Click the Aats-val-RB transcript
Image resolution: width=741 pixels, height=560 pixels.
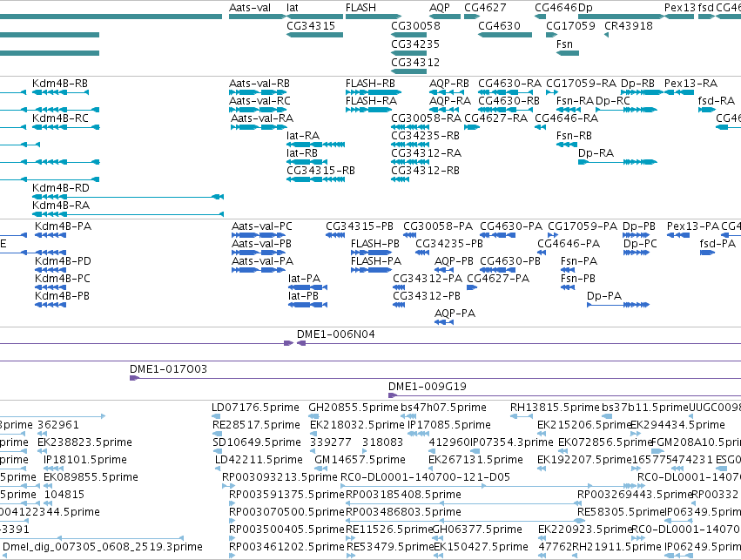click(x=258, y=92)
